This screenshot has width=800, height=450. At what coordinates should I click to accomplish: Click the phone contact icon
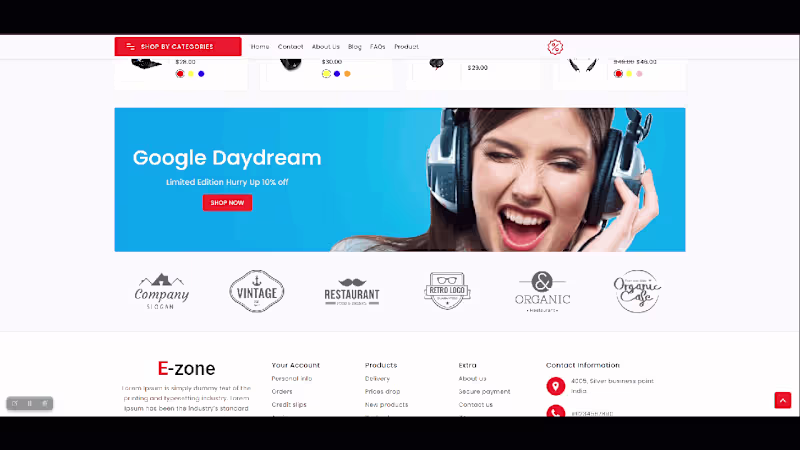point(556,411)
